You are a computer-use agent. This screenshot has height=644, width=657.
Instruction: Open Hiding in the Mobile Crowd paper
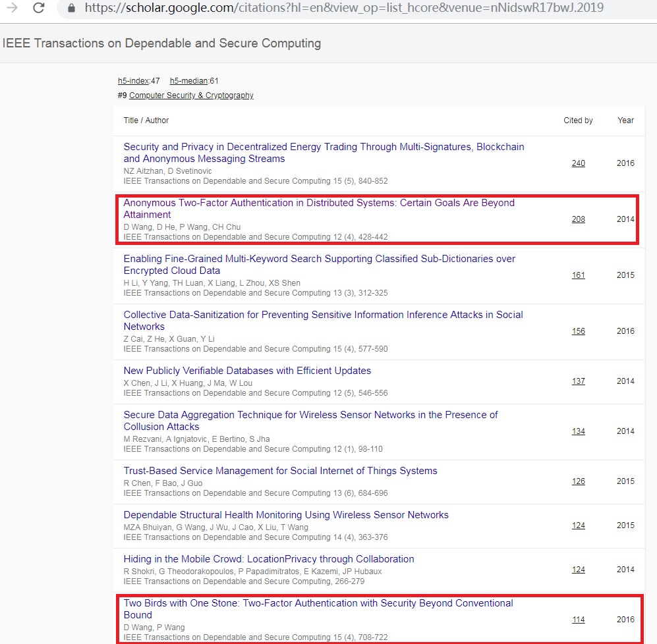[269, 559]
